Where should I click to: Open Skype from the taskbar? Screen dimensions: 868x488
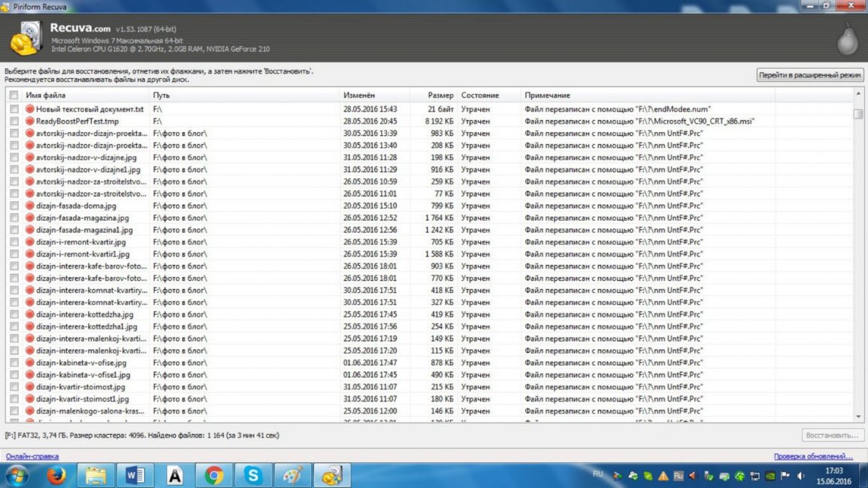253,475
